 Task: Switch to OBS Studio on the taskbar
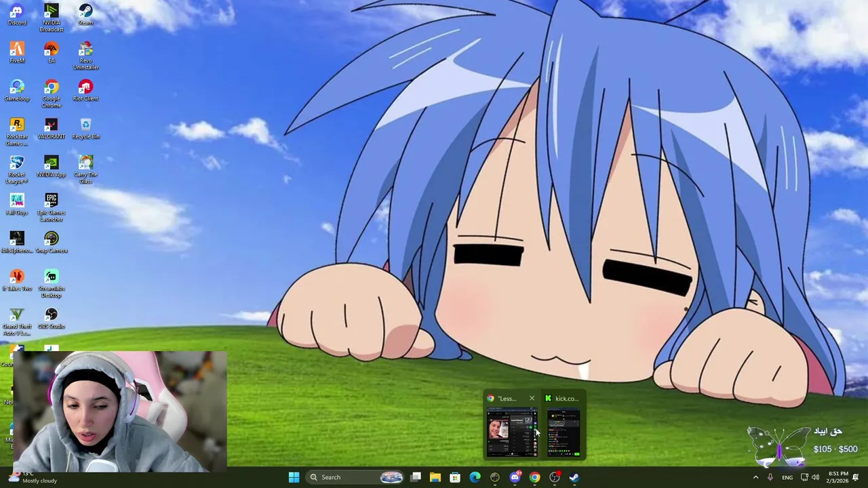(555, 477)
